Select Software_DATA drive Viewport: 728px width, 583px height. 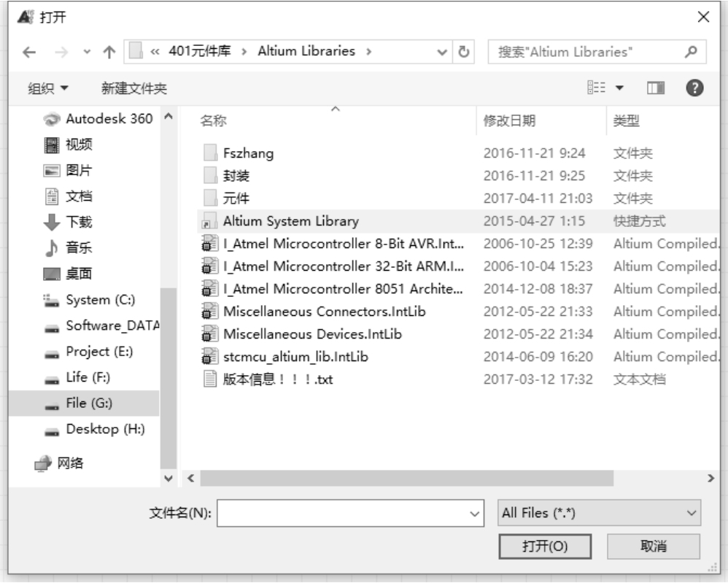click(101, 326)
